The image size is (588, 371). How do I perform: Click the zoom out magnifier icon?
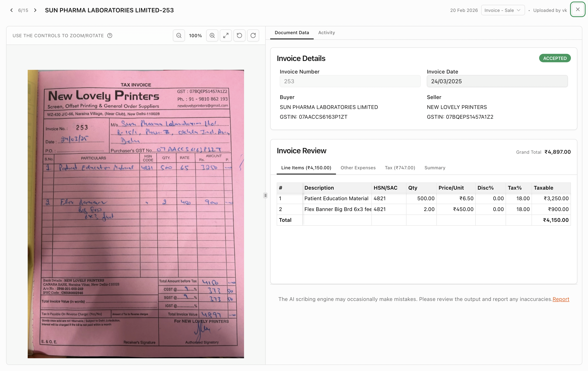point(179,35)
